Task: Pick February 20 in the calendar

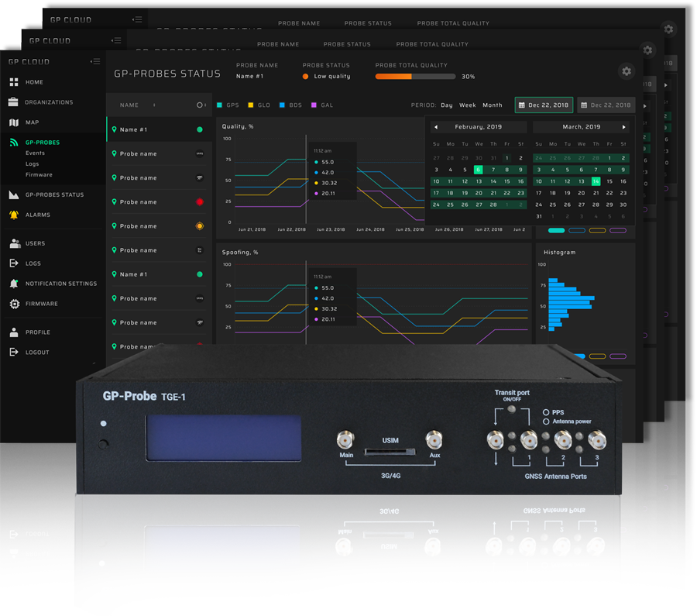Action: point(479,193)
